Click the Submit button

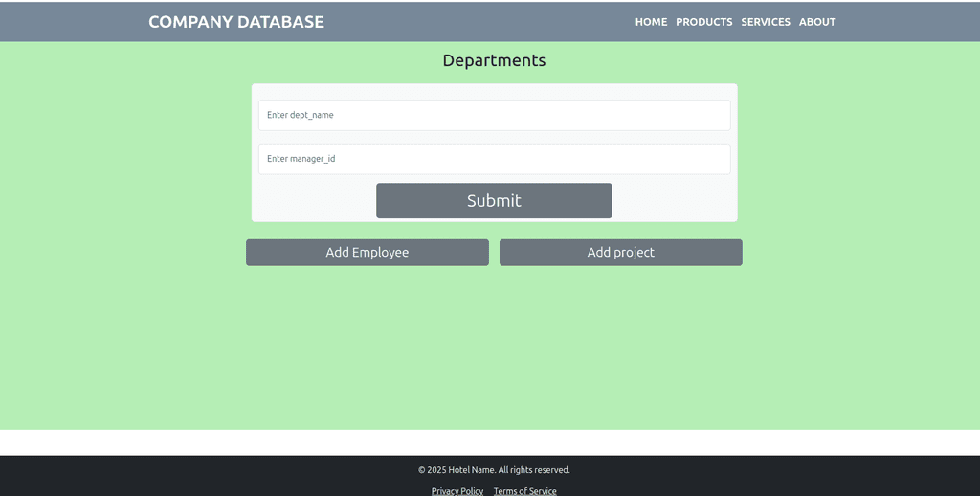(494, 201)
